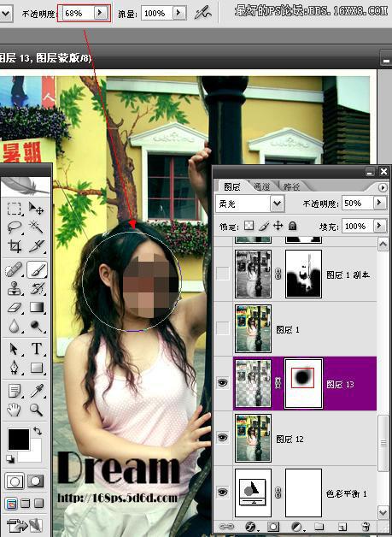Select the Brush tool
Screen dimensions: 392x537
click(37, 269)
